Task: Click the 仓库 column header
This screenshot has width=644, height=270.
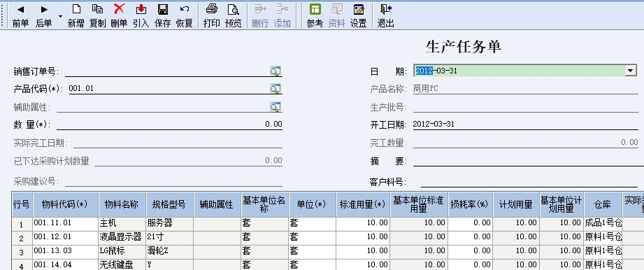Action: coord(603,204)
